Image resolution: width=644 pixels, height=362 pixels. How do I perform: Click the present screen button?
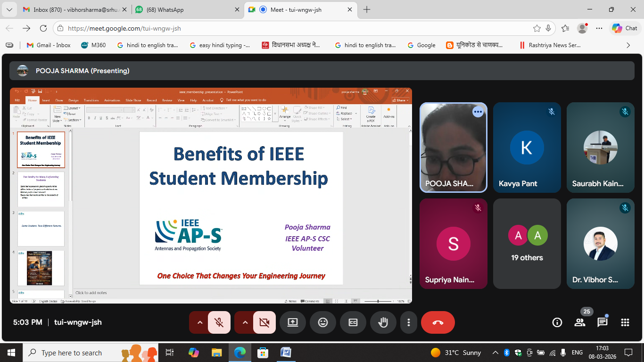292,322
